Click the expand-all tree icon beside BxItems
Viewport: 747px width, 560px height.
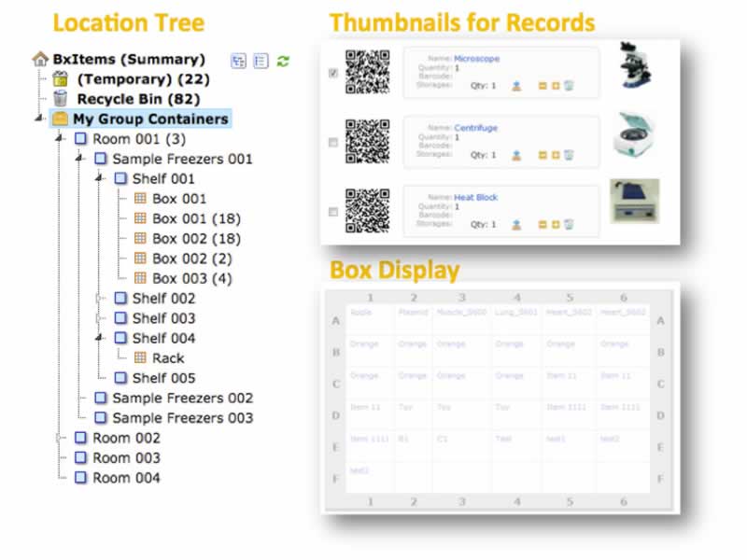pyautogui.click(x=238, y=61)
